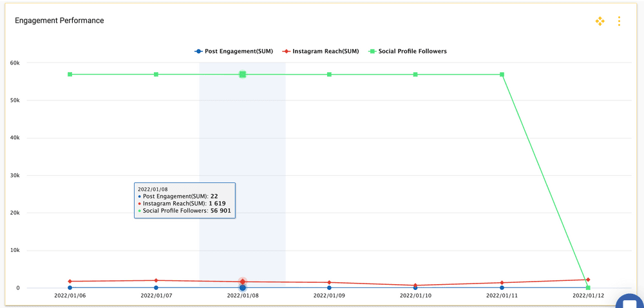Viewport: 644px width, 308px height.
Task: Select green Followers marker at 2022/01/06
Action: tap(70, 75)
